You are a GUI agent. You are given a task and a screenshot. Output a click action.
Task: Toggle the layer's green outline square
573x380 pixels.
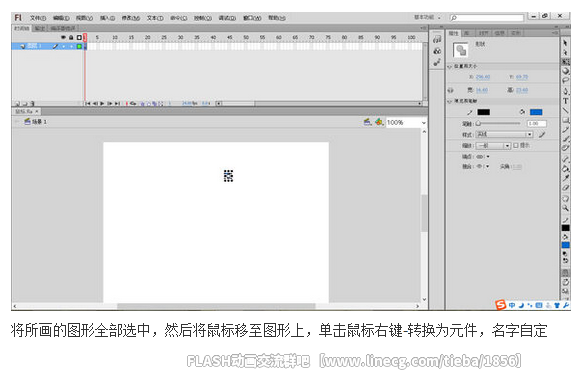(79, 46)
